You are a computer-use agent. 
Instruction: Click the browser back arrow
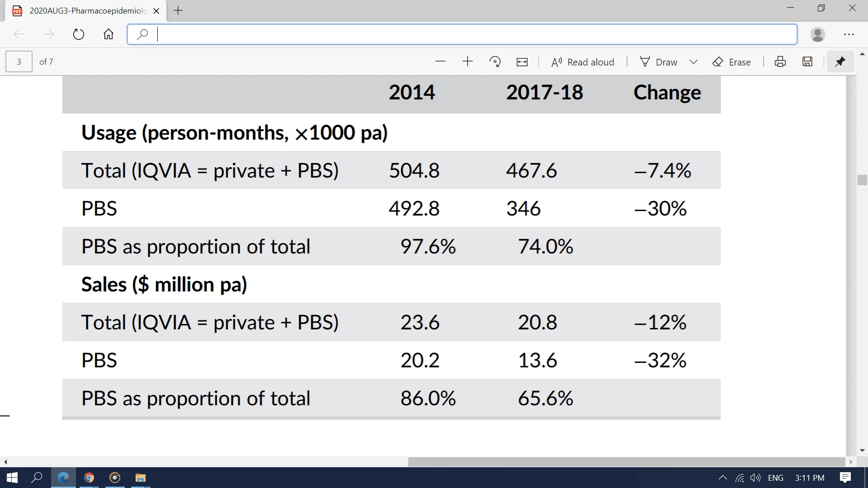click(x=19, y=34)
